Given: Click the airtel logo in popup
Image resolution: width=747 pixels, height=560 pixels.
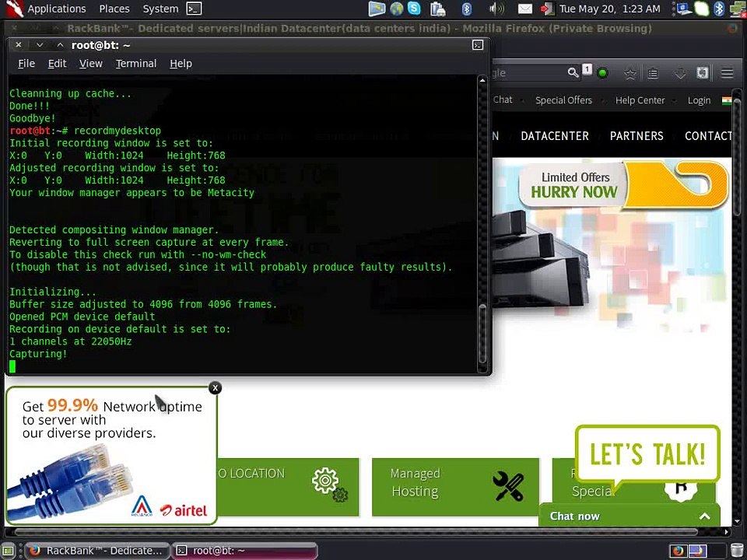Looking at the screenshot, I should [x=184, y=510].
